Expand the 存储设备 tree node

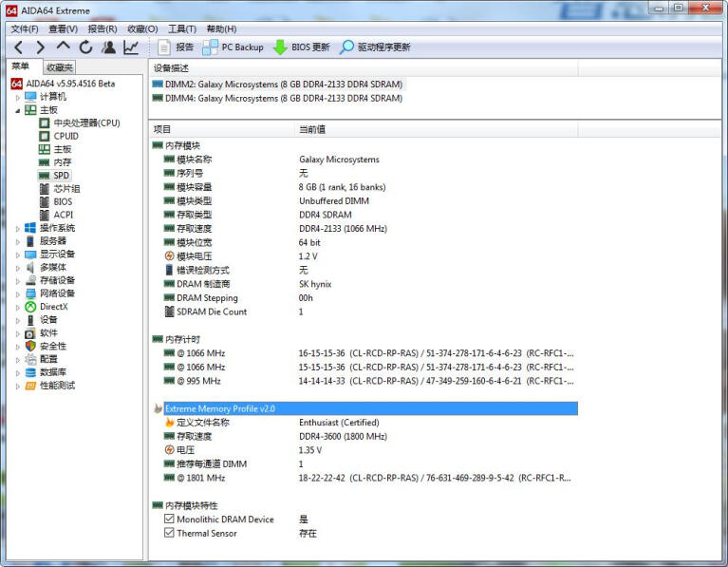click(18, 281)
